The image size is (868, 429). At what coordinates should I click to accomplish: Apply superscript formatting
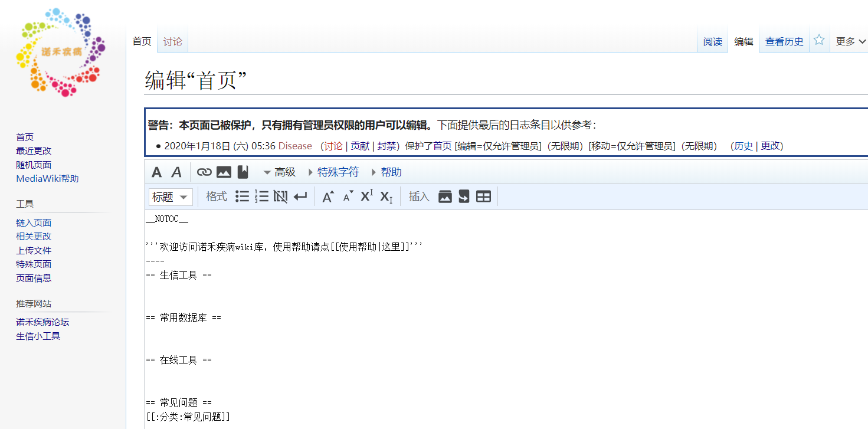click(x=367, y=197)
